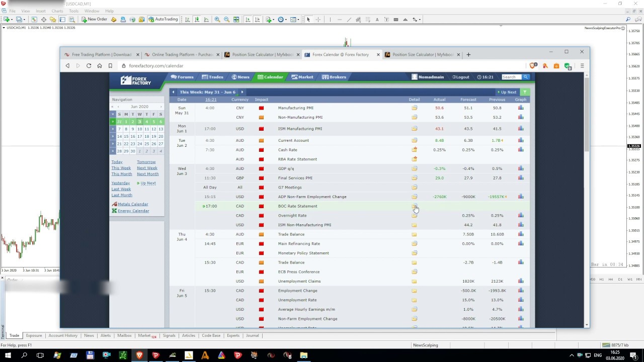
Task: Click the Last Month navigation link
Action: 122,195
